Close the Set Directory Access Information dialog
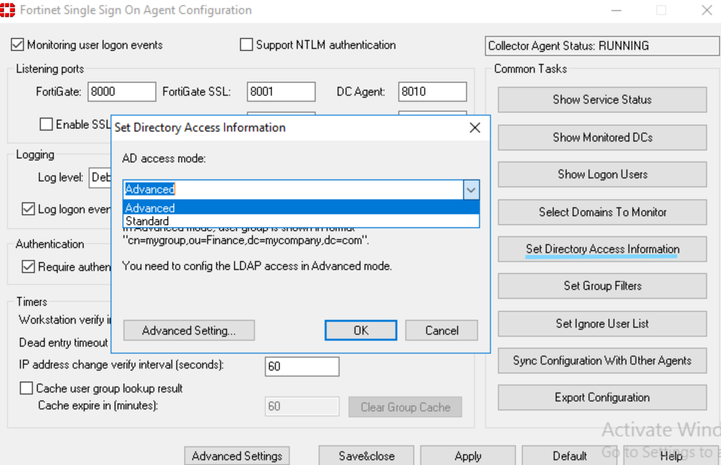 (474, 128)
